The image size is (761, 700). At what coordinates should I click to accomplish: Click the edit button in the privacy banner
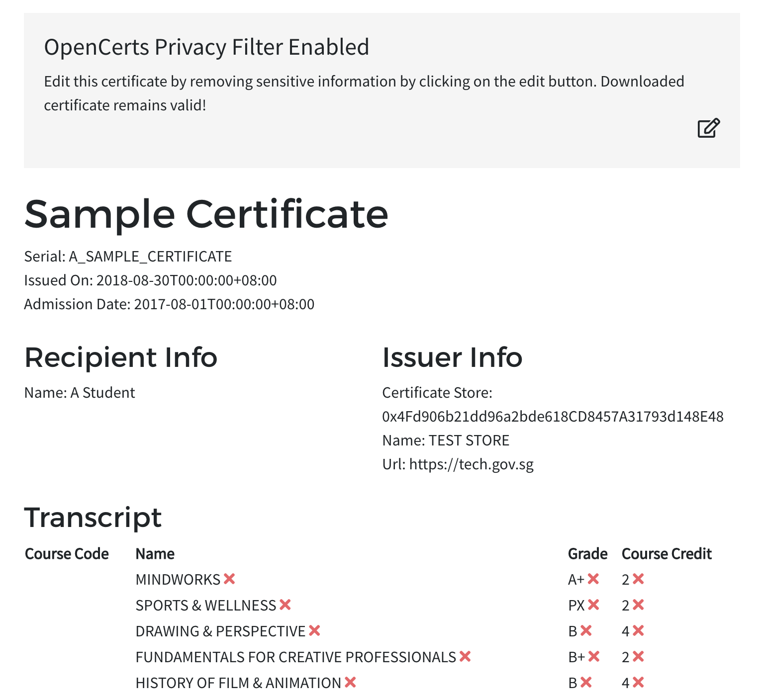point(708,128)
